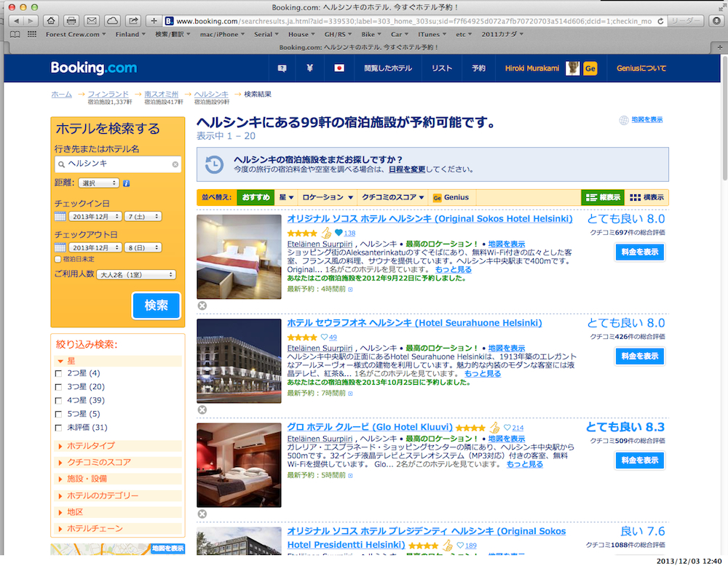Viewport: 728px width, 566px height.
Task: Open the 星 sort option
Action: pos(286,198)
